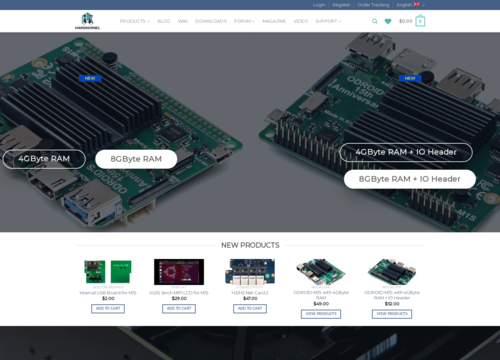This screenshot has width=500, height=360.
Task: Open H3/H2 Net Card 2 thumbnail
Action: pos(250,272)
